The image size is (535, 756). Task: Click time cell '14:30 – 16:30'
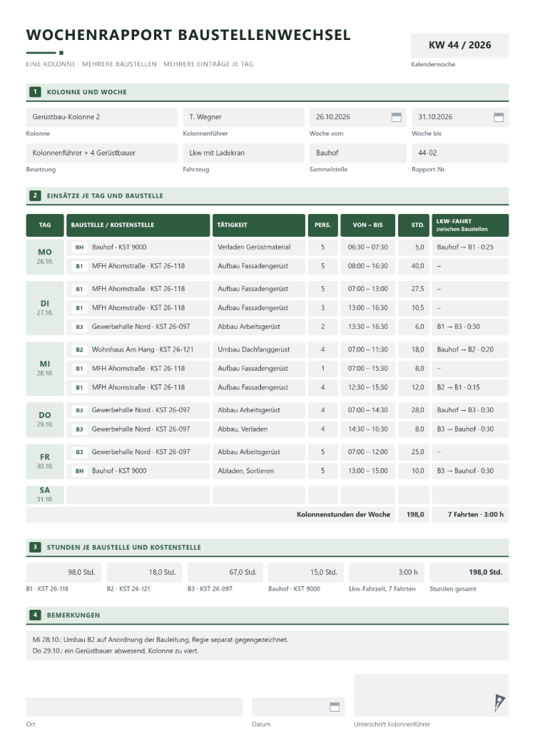(x=367, y=429)
